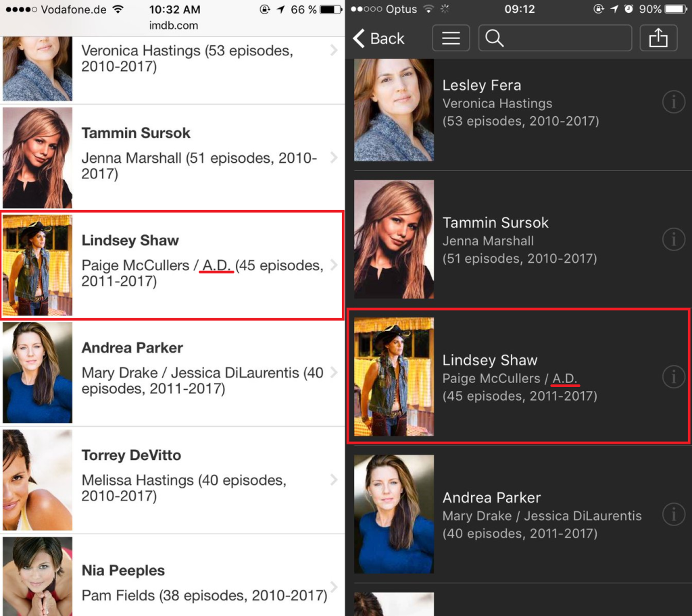Tap the info icon beside Lesley Fera
Viewport: 692px width, 616px height.
pos(673,102)
